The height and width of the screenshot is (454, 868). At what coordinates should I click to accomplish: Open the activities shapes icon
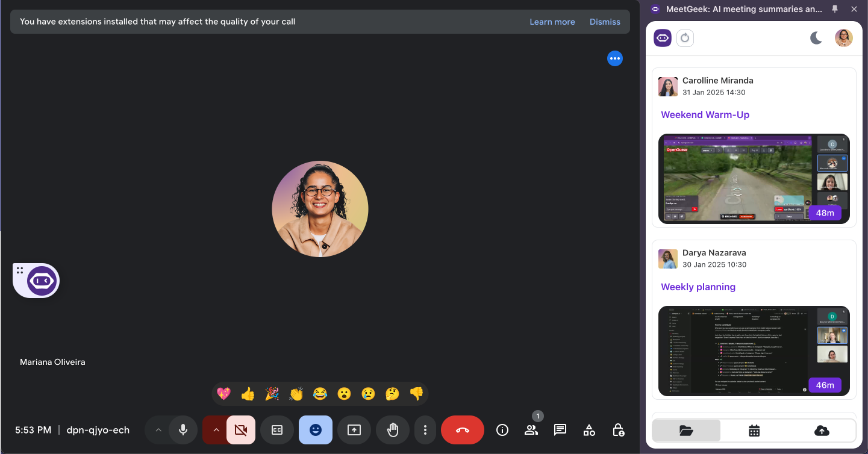(x=589, y=430)
